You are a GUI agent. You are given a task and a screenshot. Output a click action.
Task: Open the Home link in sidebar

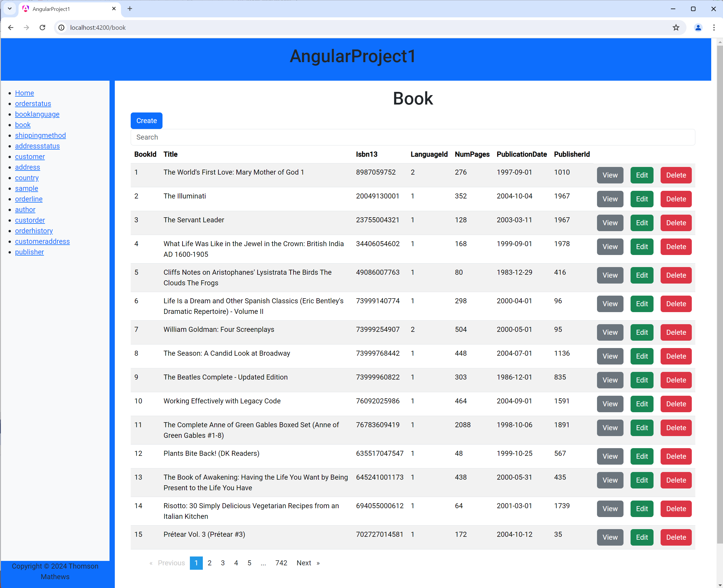(24, 93)
